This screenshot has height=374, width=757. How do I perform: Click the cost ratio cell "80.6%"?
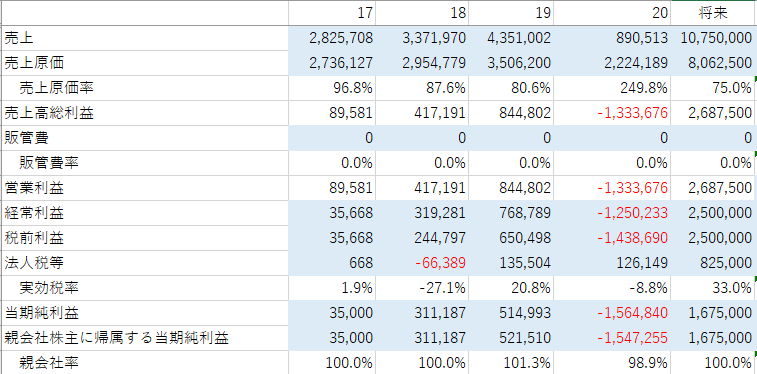click(x=510, y=88)
